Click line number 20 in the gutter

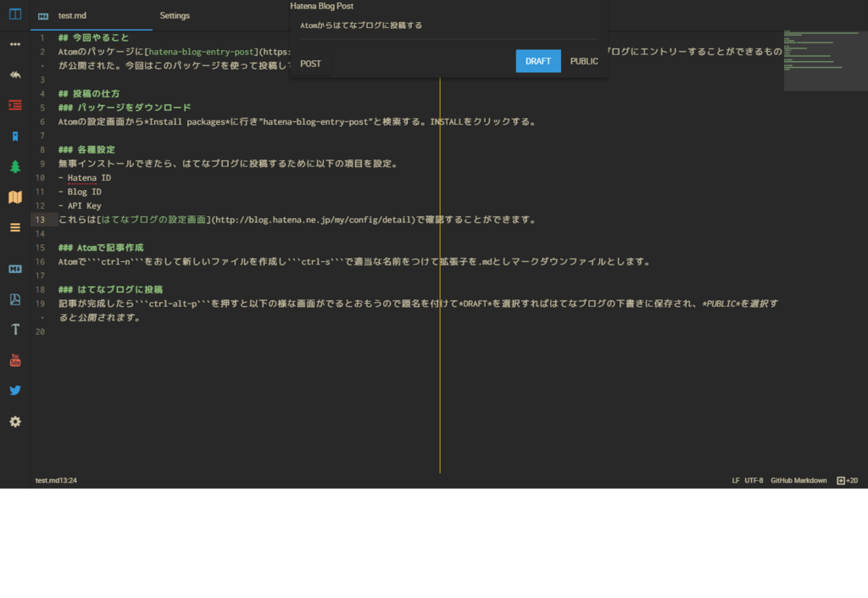click(40, 332)
